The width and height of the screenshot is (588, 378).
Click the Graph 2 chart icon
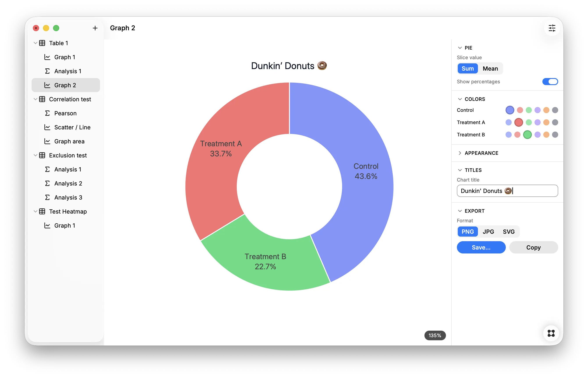click(47, 85)
